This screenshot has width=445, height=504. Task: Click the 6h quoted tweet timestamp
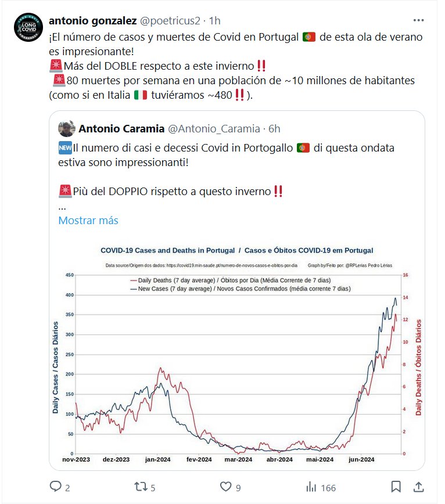point(274,128)
